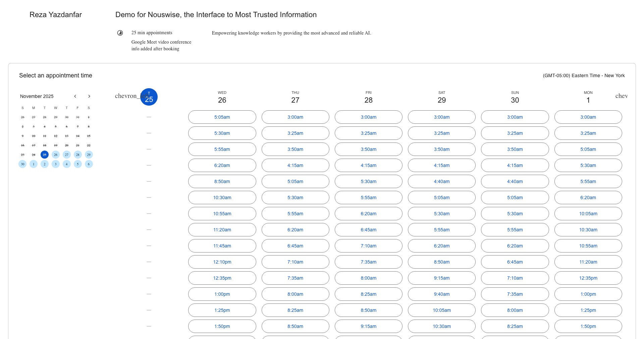Book Sunday 30 at 8:25am
Viewport: 644px width, 339px height.
click(x=515, y=326)
